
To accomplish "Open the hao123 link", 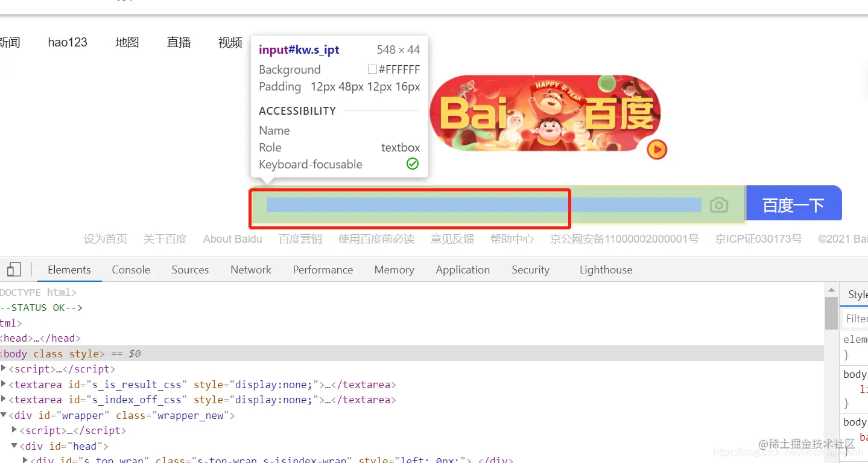I will click(68, 42).
